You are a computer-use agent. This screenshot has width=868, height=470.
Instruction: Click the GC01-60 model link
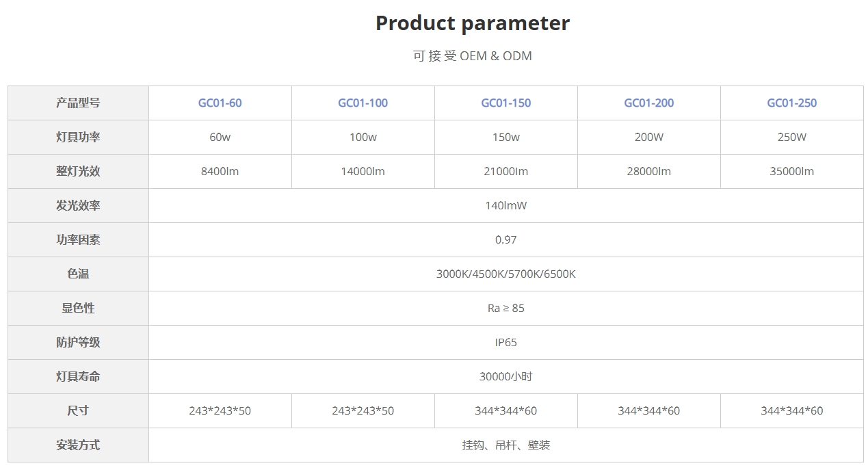pyautogui.click(x=220, y=103)
